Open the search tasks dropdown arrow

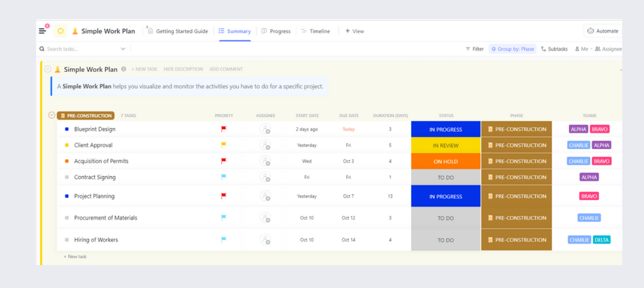123,49
